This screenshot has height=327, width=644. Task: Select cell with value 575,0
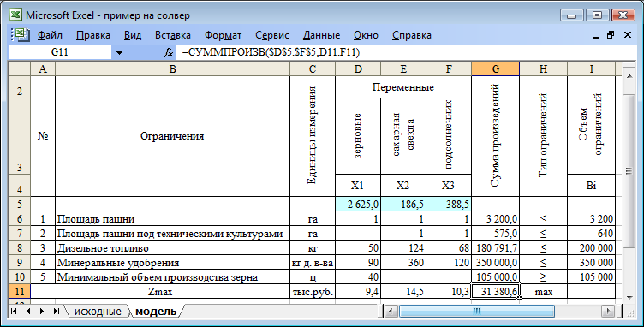point(495,234)
